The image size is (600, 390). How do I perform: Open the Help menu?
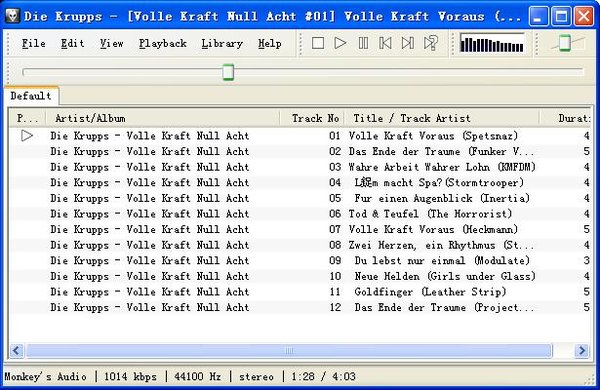point(269,44)
